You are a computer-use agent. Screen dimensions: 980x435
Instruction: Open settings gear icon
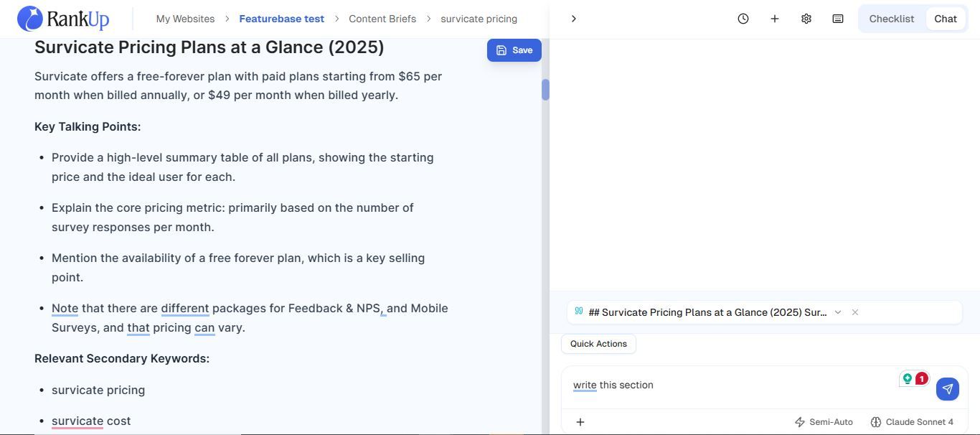coord(806,19)
